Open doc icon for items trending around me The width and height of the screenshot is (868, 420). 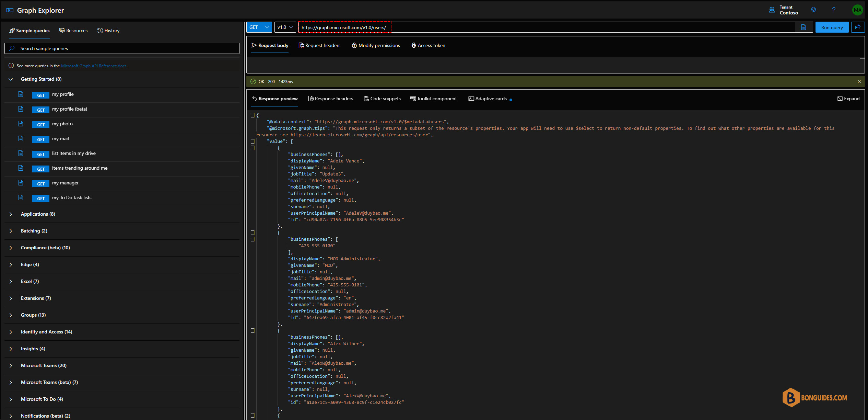(x=21, y=168)
